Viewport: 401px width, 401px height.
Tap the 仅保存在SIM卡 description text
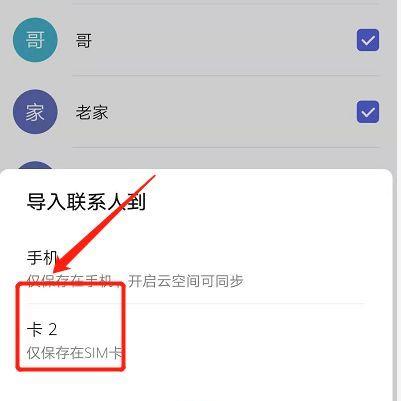click(x=74, y=353)
